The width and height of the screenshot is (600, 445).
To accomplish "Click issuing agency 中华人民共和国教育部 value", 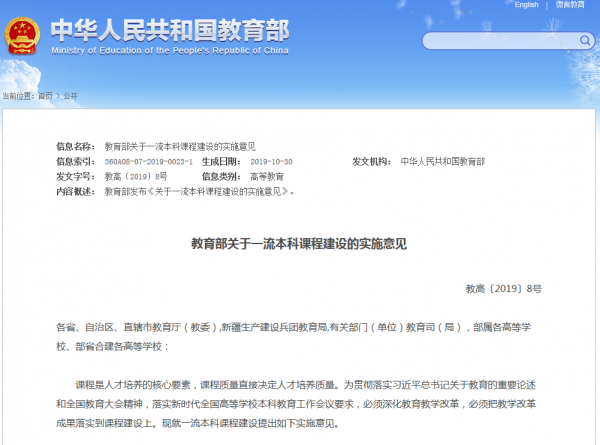I will 442,161.
